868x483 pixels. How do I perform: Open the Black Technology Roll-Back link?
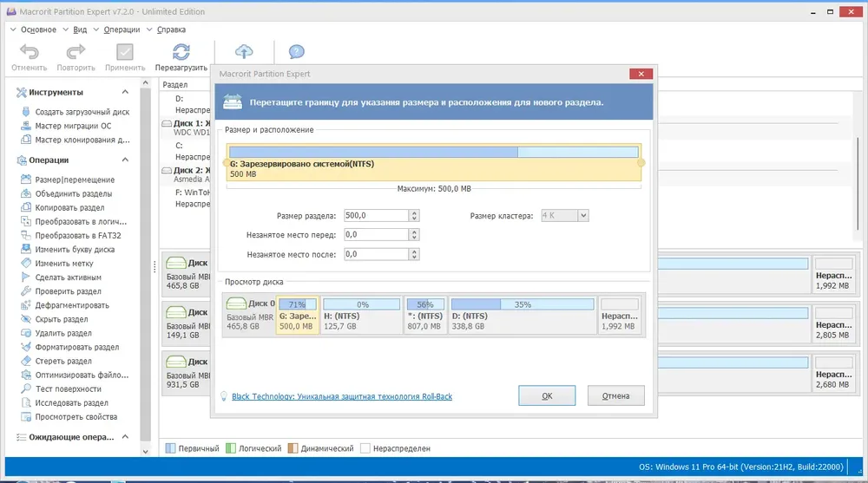coord(341,396)
